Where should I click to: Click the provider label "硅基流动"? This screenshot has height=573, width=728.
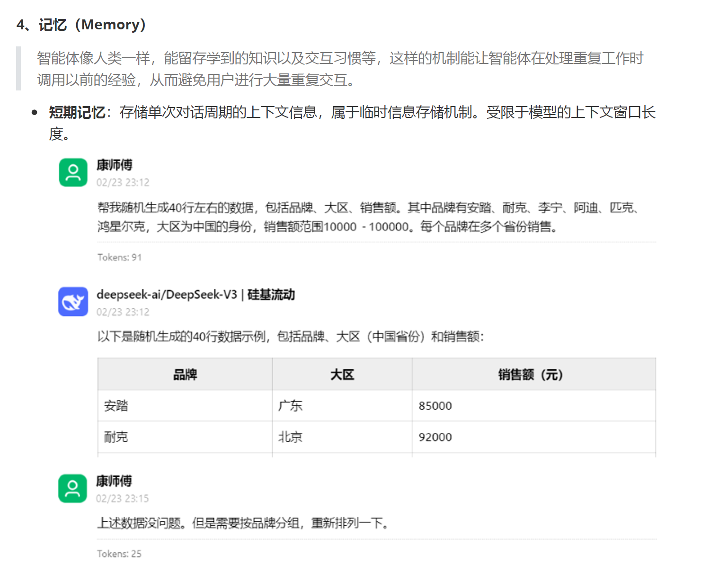(271, 295)
